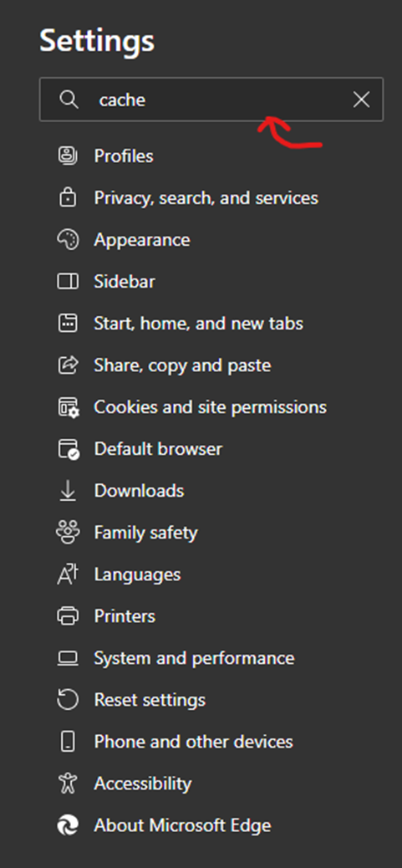
Task: Open Phone and other devices
Action: [193, 742]
